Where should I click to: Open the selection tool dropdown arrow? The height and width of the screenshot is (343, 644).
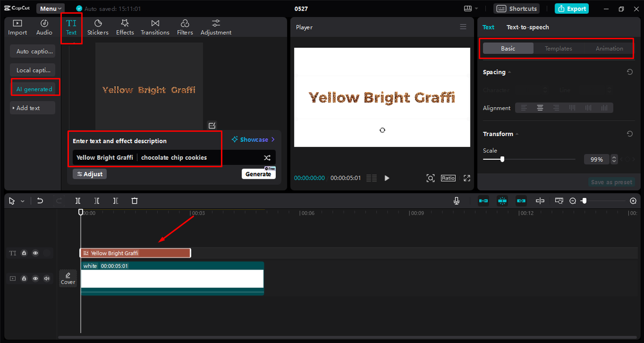coord(23,201)
